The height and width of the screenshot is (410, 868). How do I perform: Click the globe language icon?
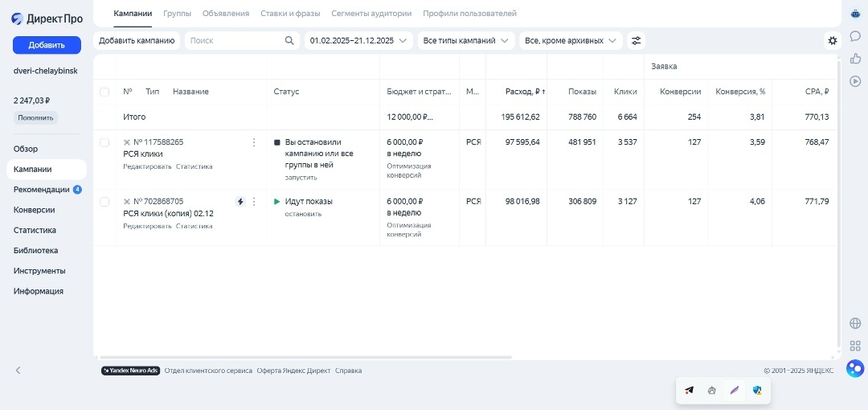(855, 323)
